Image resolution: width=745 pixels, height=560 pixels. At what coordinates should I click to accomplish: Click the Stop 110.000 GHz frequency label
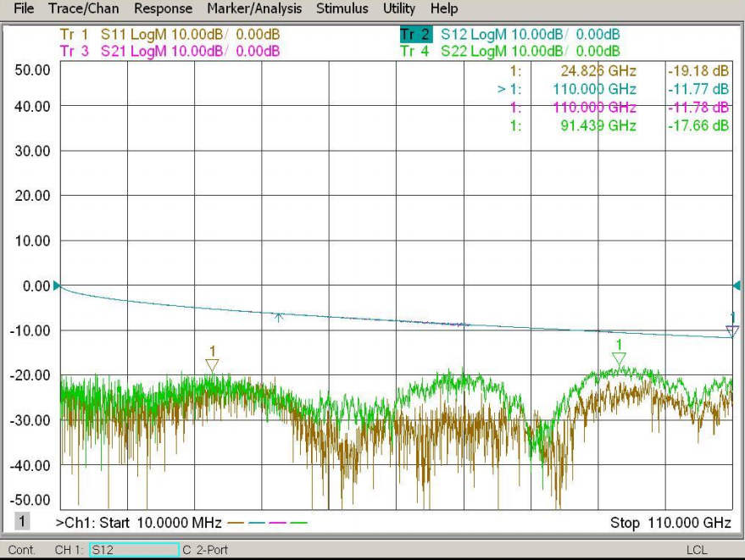coord(670,523)
